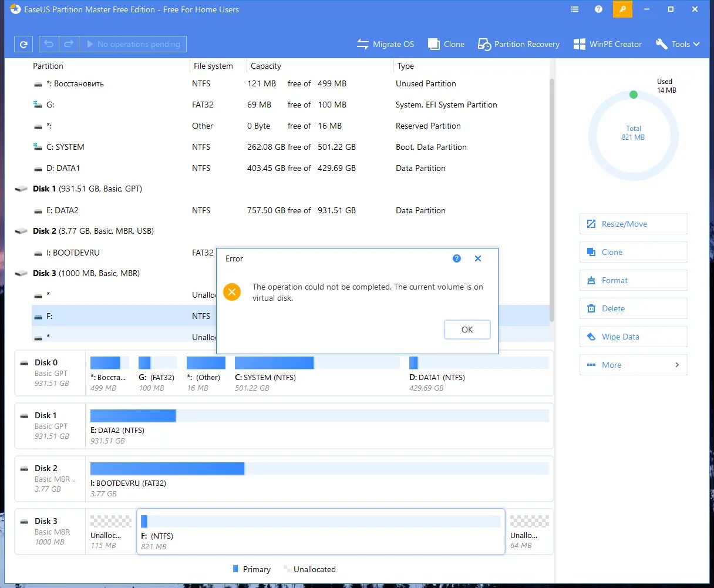Viewport: 714px width, 588px height.
Task: Select Disk 0 label in disk map
Action: (46, 362)
